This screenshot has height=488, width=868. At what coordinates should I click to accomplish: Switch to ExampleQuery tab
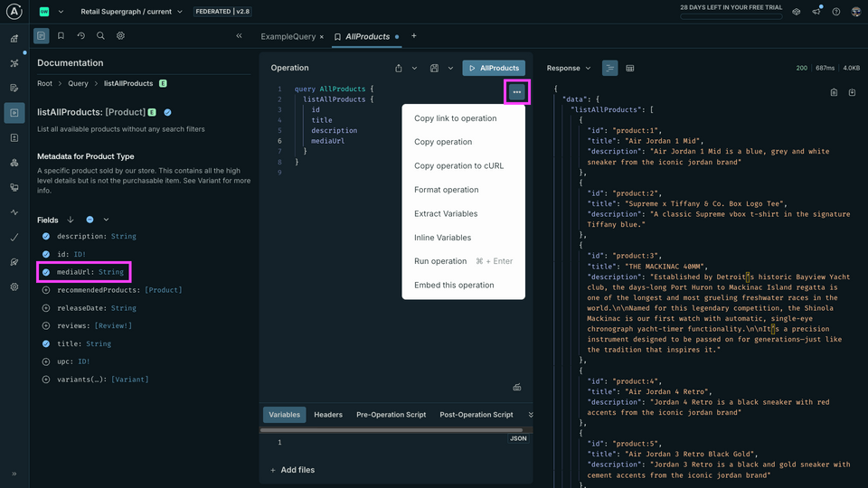288,36
